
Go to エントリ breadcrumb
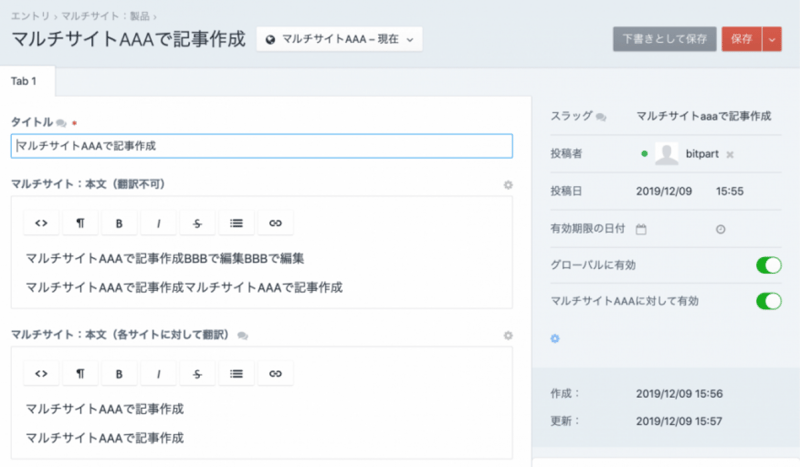31,16
